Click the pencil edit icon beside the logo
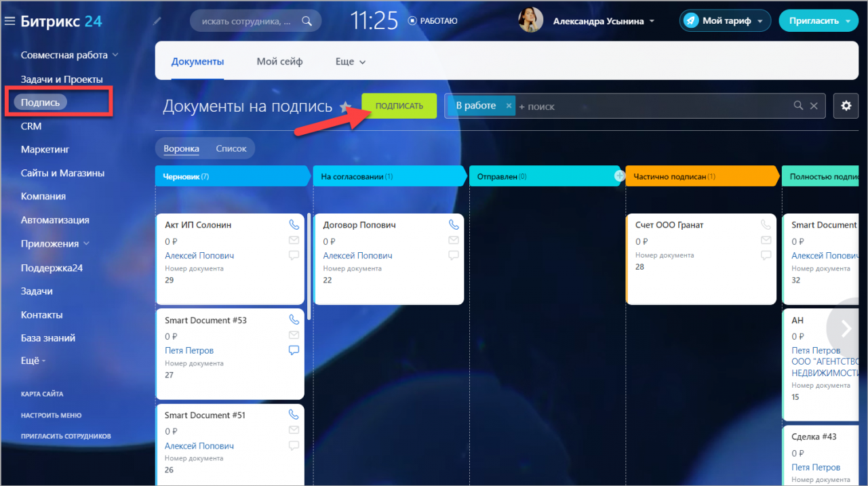This screenshot has height=486, width=868. (157, 21)
